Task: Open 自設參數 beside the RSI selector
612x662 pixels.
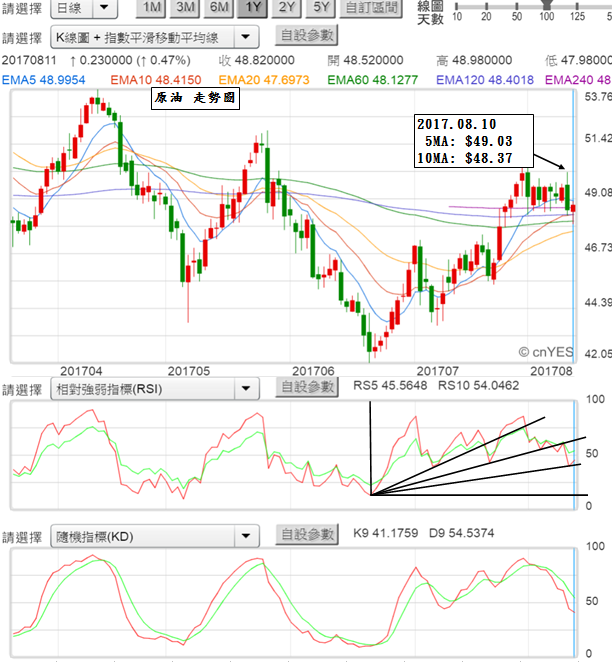Action: [x=307, y=387]
